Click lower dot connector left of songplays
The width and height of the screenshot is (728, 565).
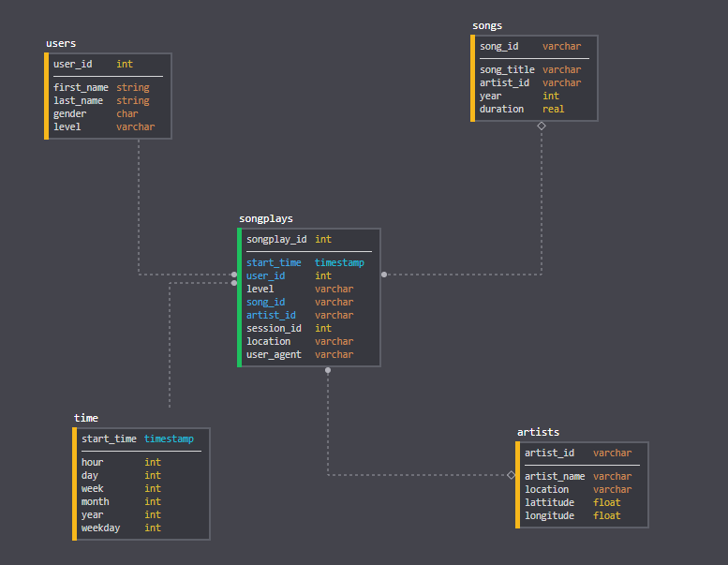point(234,283)
